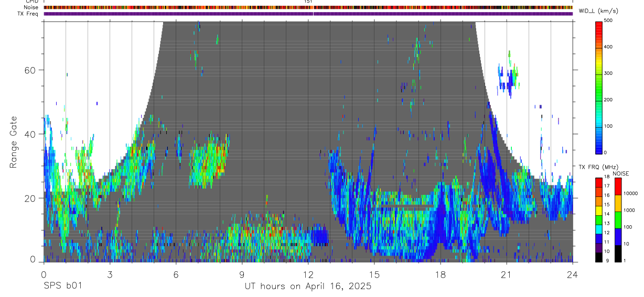Click the purple TX Freq strip above the plot
Screen dimensions: 644x297
coord(308,14)
